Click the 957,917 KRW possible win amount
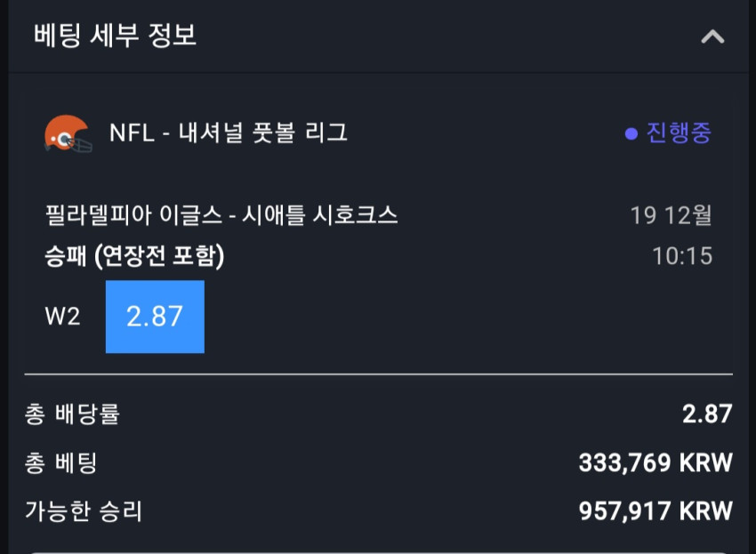This screenshot has height=554, width=756. (655, 511)
